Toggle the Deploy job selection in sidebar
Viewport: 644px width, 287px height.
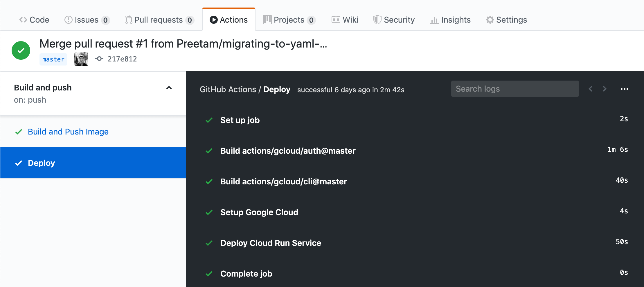pos(41,163)
